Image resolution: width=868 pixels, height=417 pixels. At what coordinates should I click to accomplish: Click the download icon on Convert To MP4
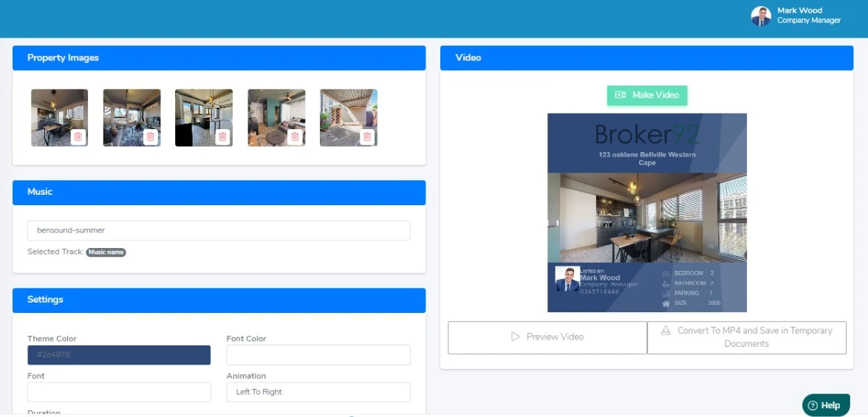click(666, 331)
